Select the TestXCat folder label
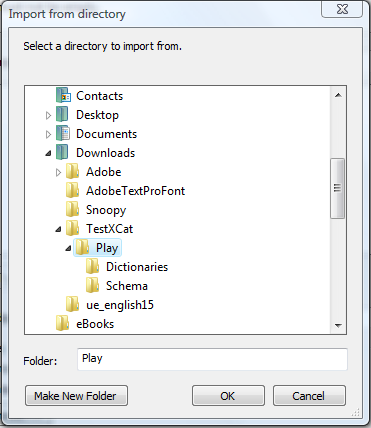 (x=109, y=229)
